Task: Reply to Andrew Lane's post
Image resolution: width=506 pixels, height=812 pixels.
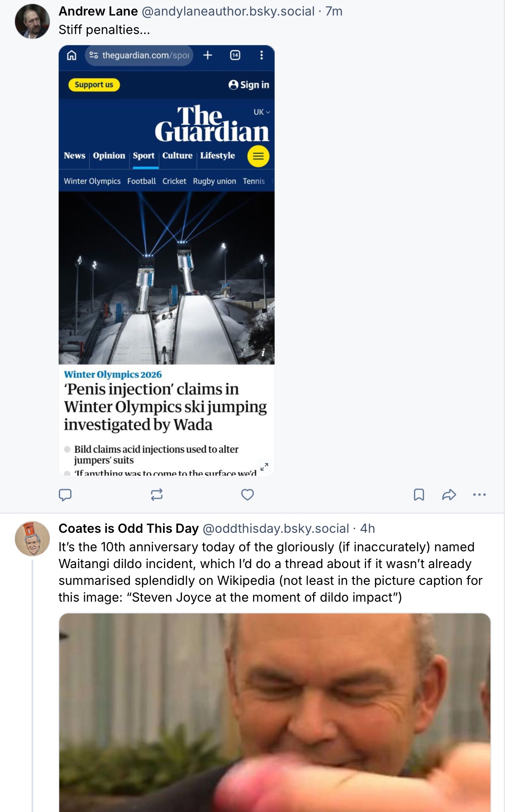Action: pos(65,495)
